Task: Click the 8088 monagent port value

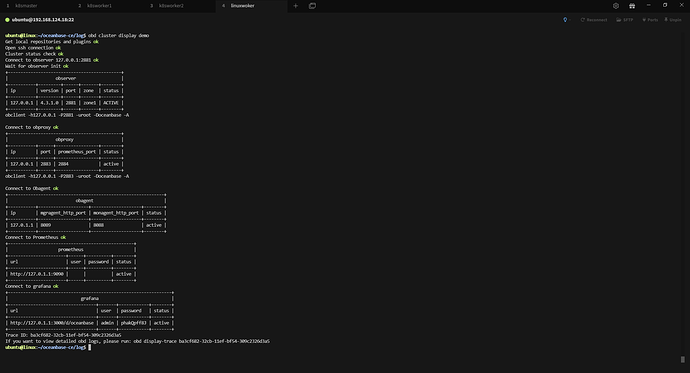Action: pos(98,225)
